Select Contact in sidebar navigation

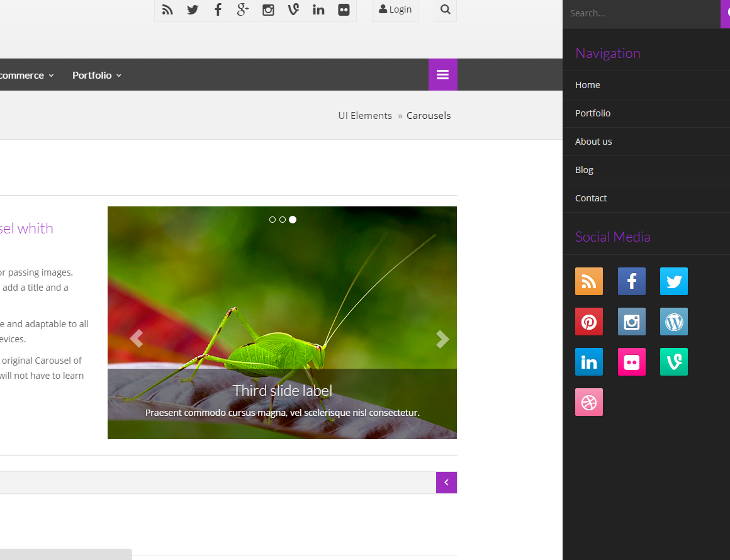click(x=591, y=198)
